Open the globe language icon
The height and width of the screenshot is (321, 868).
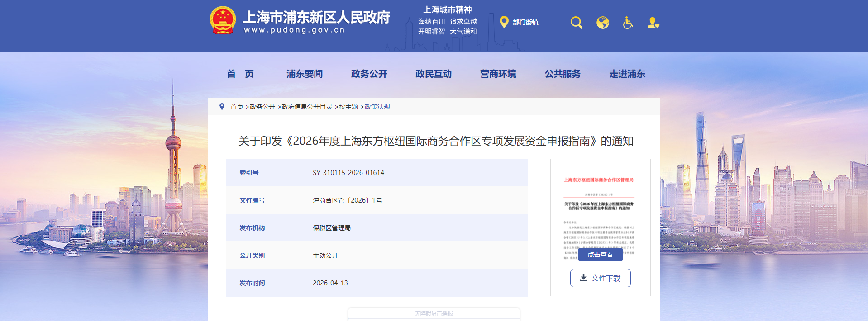pos(602,23)
